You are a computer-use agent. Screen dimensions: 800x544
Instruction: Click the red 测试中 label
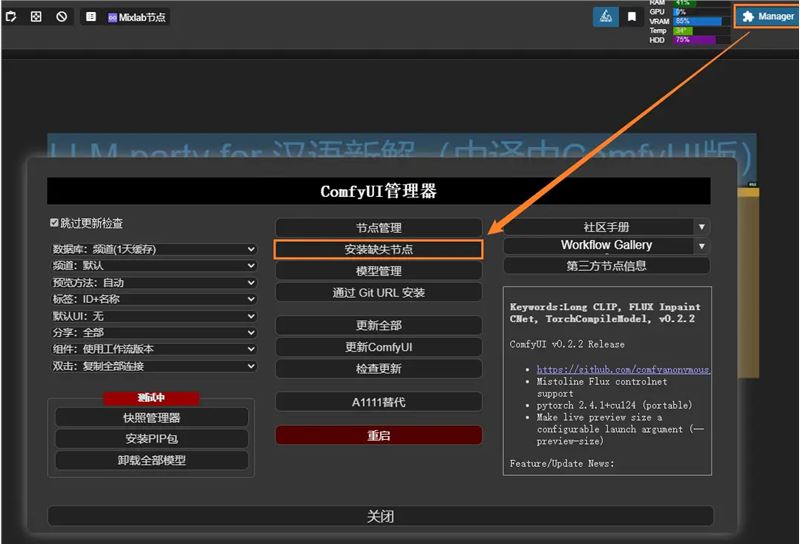pos(151,398)
